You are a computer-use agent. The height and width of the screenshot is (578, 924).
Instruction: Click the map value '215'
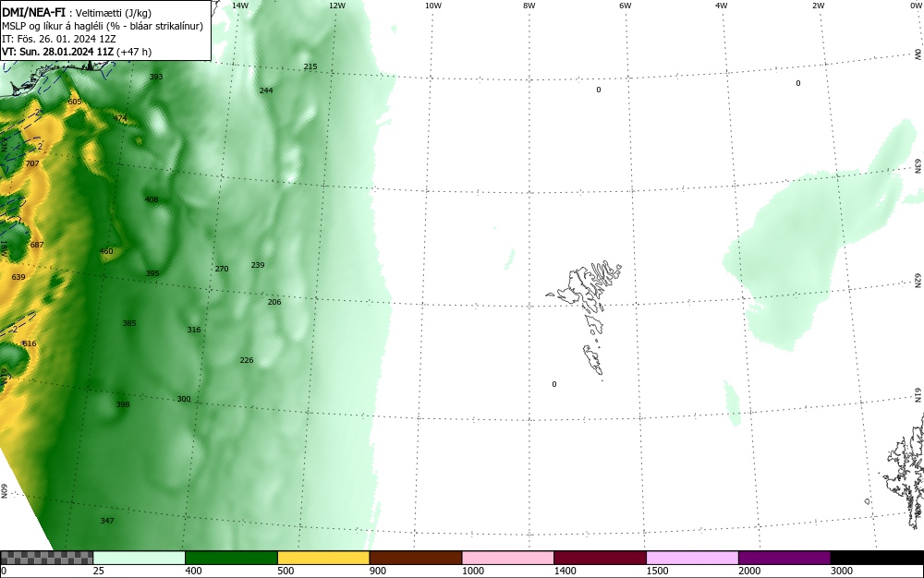coord(310,66)
